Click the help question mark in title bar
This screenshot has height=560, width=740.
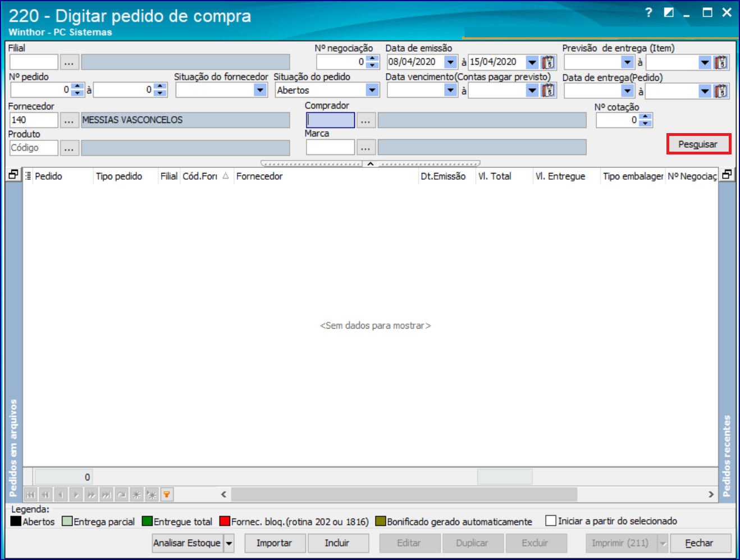[649, 12]
